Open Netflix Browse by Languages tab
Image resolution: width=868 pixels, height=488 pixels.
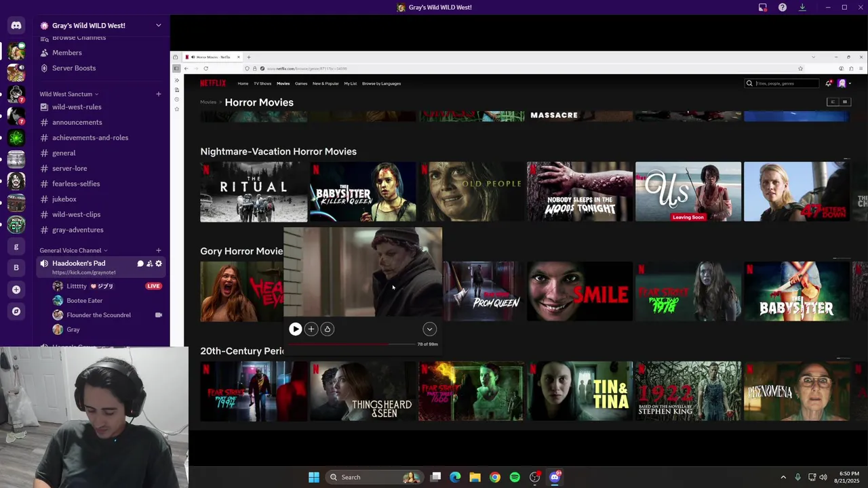381,83
